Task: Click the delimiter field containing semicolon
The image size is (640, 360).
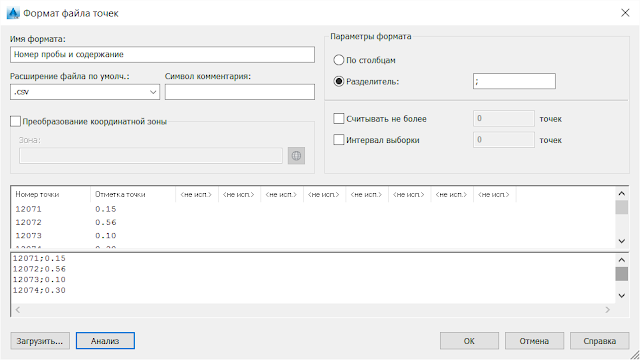Action: point(514,81)
